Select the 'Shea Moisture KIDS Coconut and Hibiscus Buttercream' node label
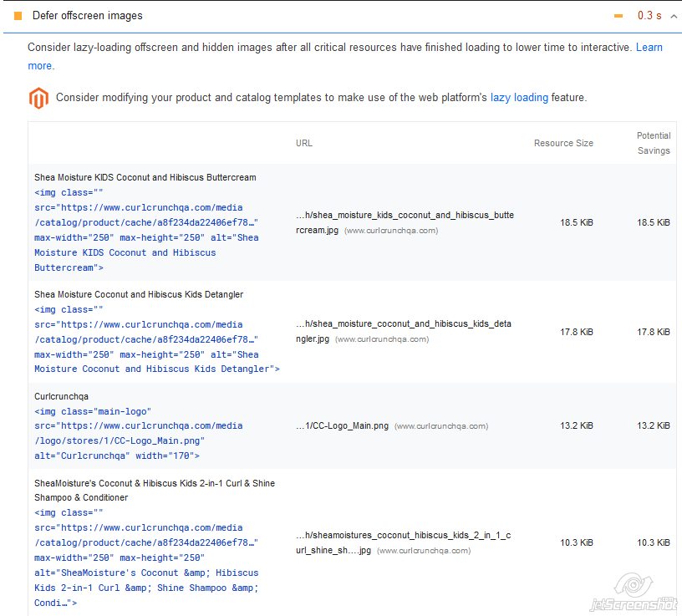The width and height of the screenshot is (682, 616). point(145,177)
